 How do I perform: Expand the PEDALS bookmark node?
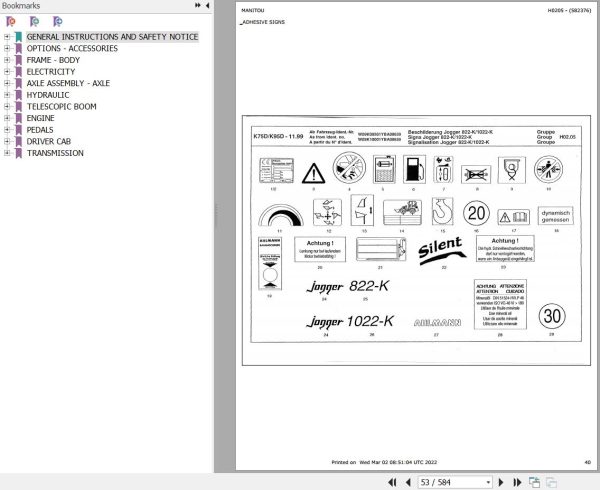(x=7, y=130)
